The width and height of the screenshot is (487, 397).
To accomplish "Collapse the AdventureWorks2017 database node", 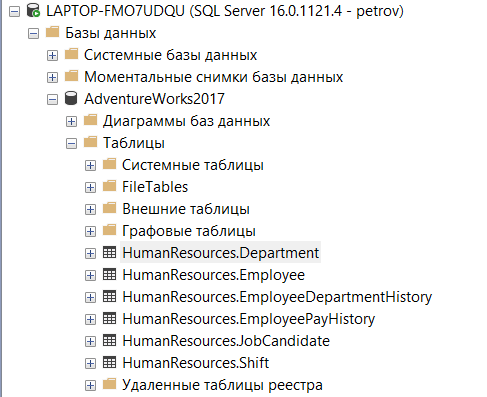I will (52, 100).
